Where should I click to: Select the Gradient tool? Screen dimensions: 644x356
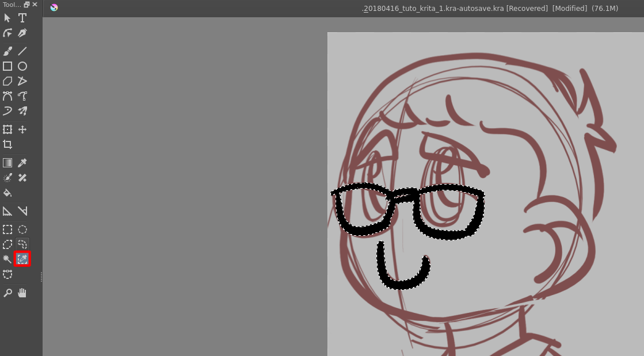(x=7, y=162)
